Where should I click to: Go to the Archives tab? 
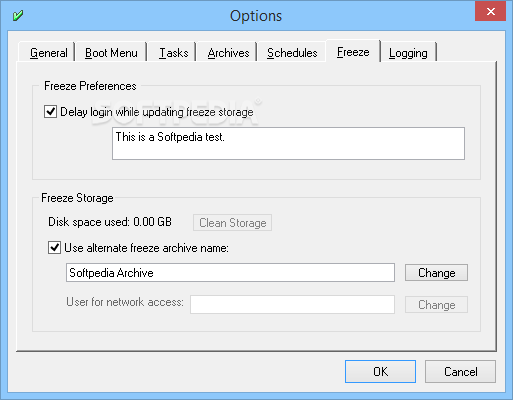[228, 53]
